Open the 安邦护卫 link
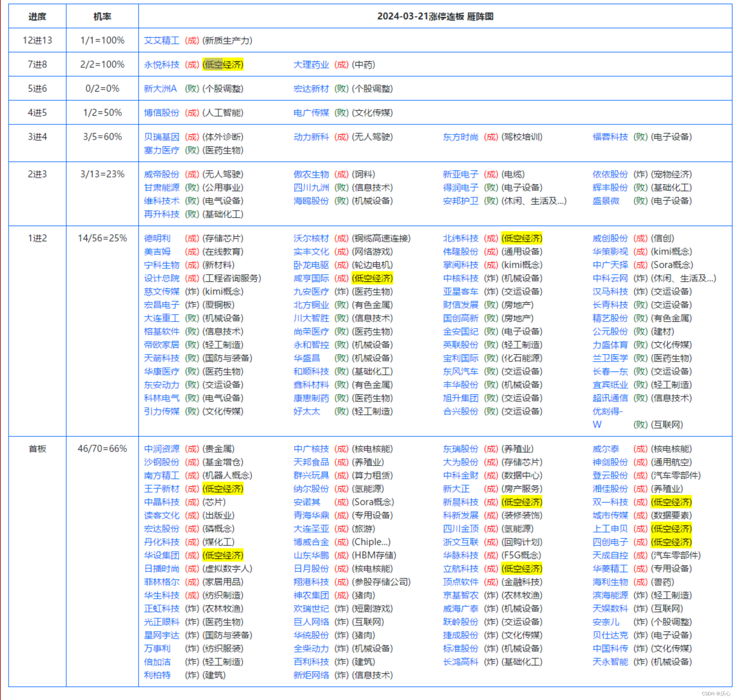Screen dimensions: 737x700 pos(460,201)
